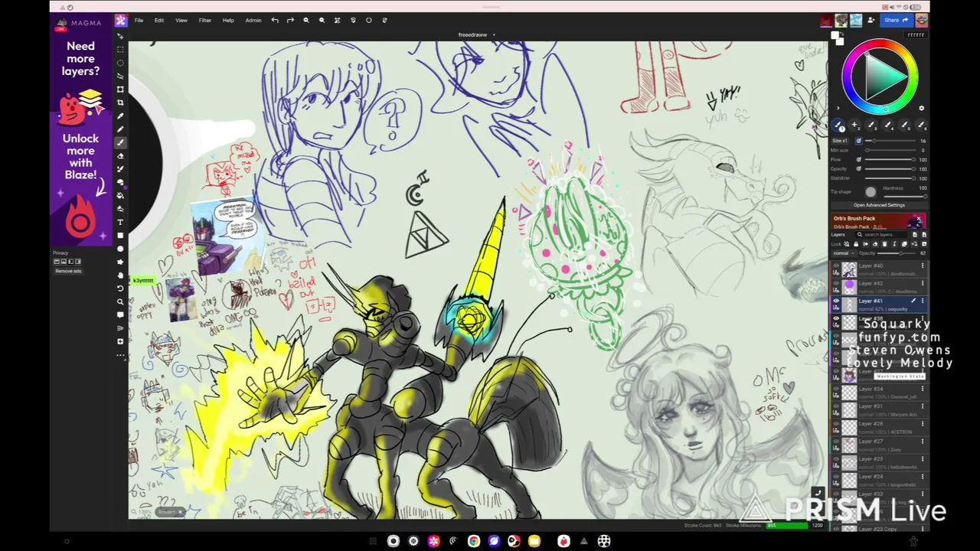
Task: Open options menu for Layer #31
Action: pos(923,406)
